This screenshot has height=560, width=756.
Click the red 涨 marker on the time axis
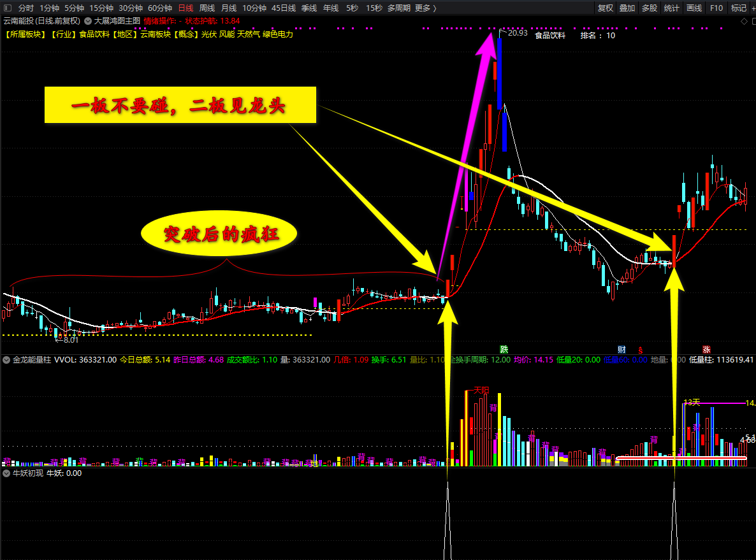click(706, 349)
